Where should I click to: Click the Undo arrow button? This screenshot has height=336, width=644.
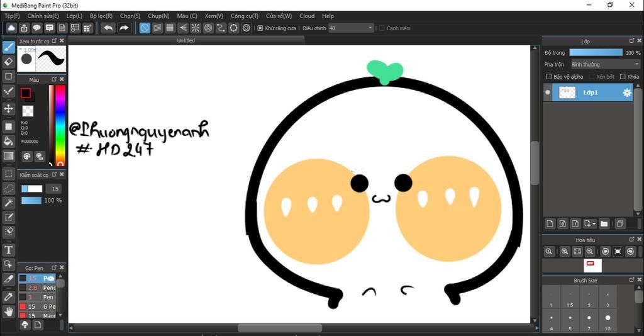(108, 28)
